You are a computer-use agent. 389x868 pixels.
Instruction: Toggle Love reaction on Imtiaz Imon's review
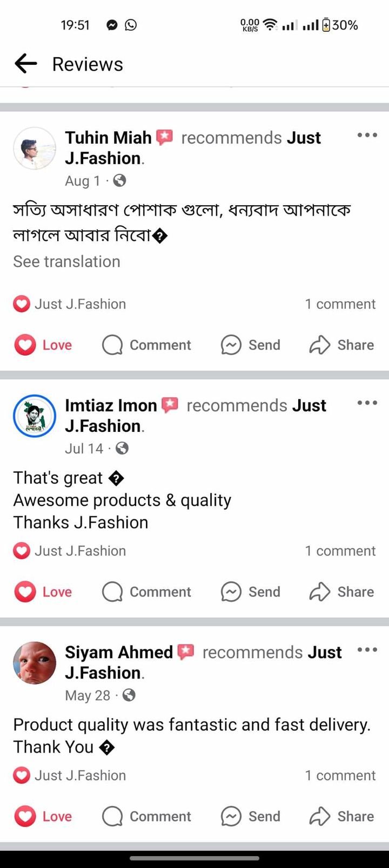pyautogui.click(x=43, y=592)
